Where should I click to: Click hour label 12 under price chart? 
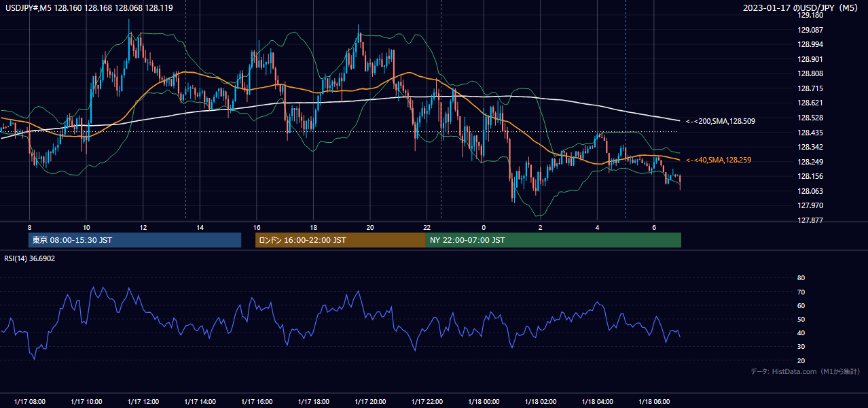143,227
